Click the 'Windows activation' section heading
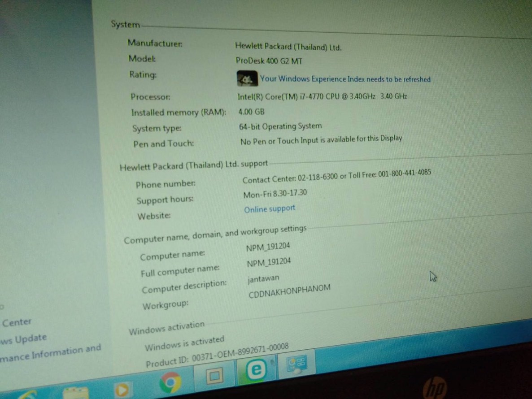 [166, 328]
